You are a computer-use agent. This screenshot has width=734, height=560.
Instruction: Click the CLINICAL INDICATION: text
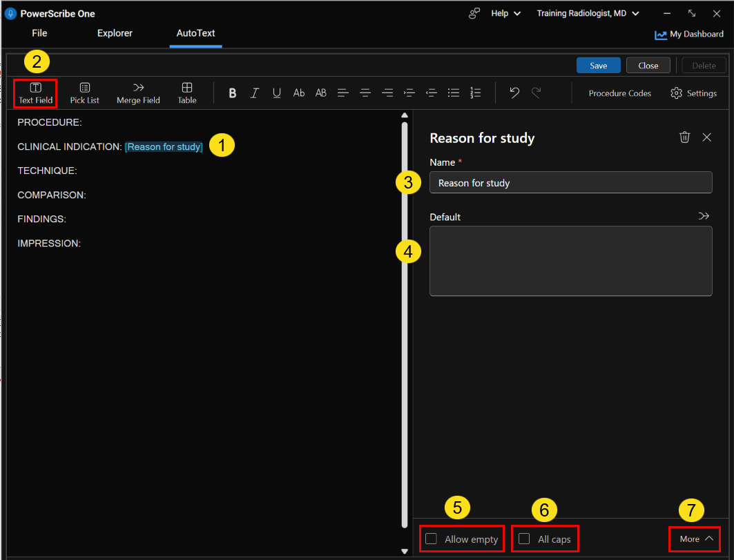(69, 146)
